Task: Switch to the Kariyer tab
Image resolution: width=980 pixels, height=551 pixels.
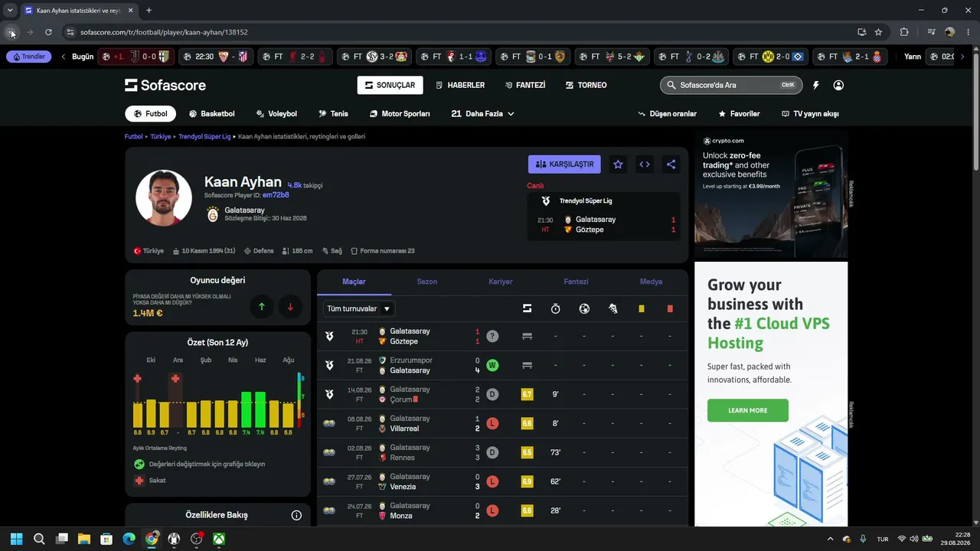Action: 501,282
